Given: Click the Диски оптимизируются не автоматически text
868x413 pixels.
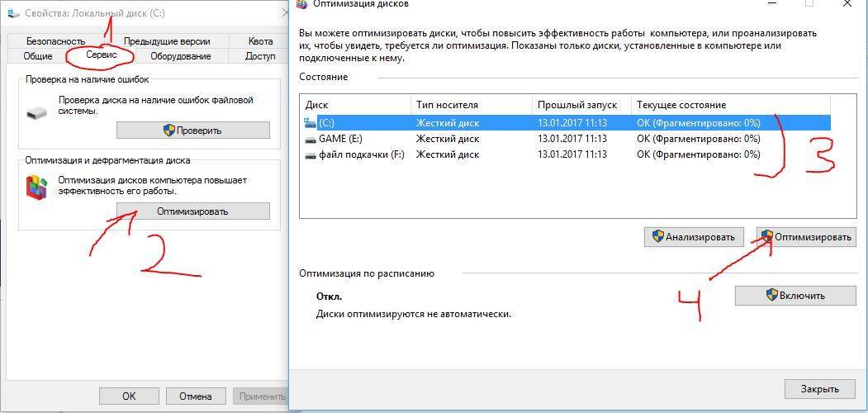Looking at the screenshot, I should 413,314.
